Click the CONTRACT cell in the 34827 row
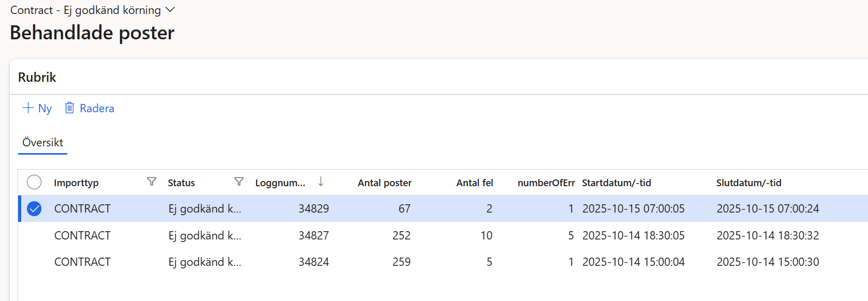This screenshot has height=301, width=868. point(82,236)
